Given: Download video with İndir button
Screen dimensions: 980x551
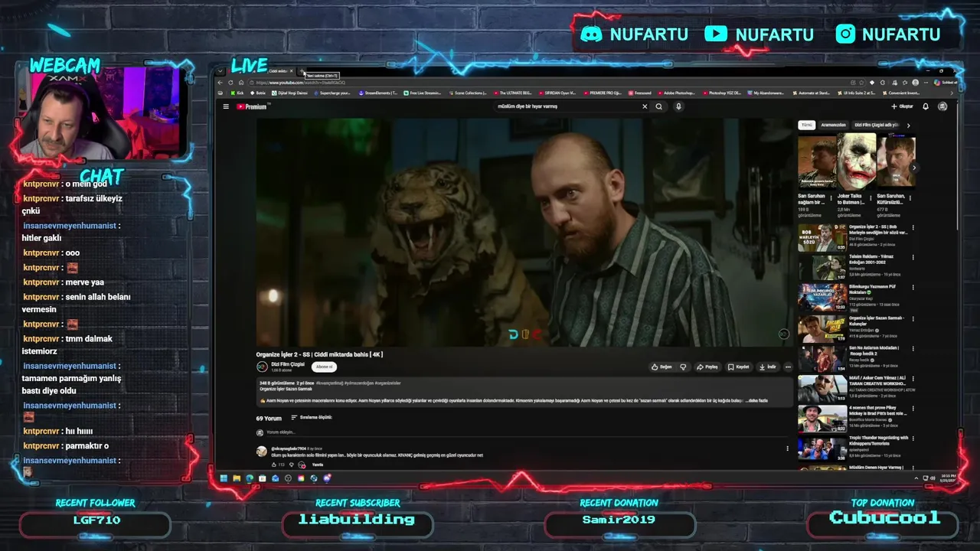Looking at the screenshot, I should pos(768,367).
